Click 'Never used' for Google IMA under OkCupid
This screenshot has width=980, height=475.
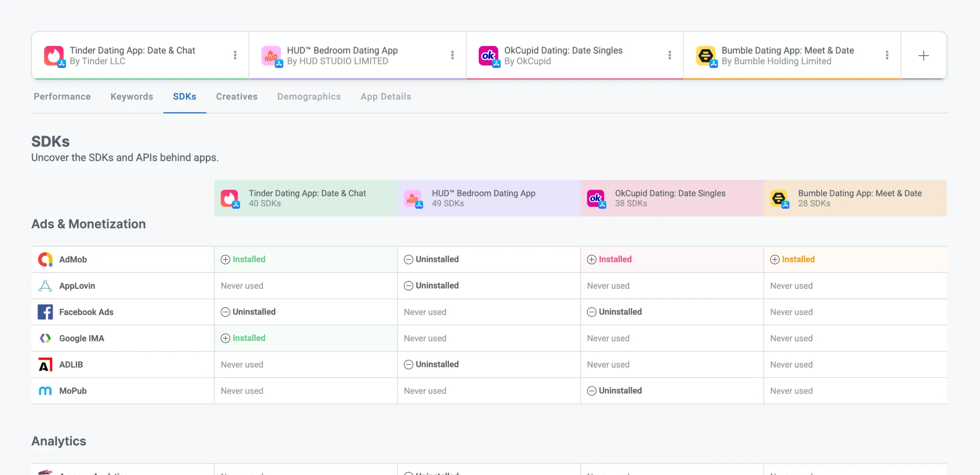[608, 339]
